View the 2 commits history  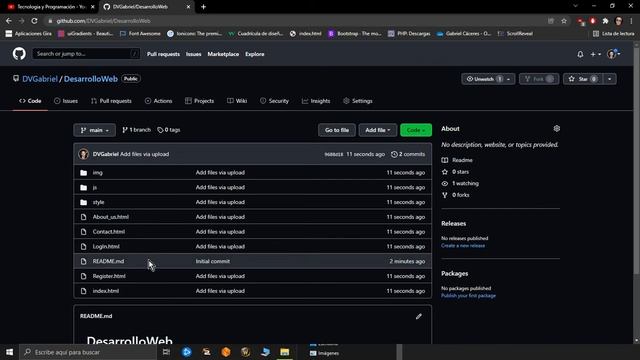click(x=408, y=154)
